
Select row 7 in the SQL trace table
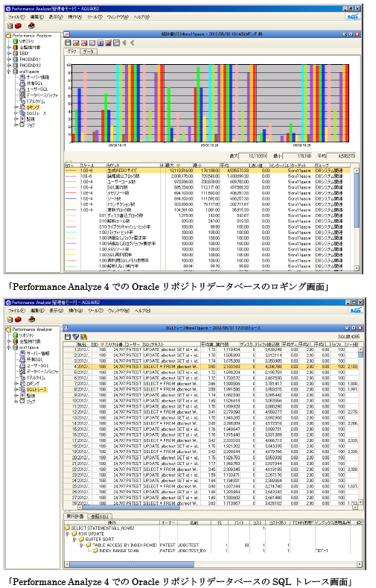[211, 384]
